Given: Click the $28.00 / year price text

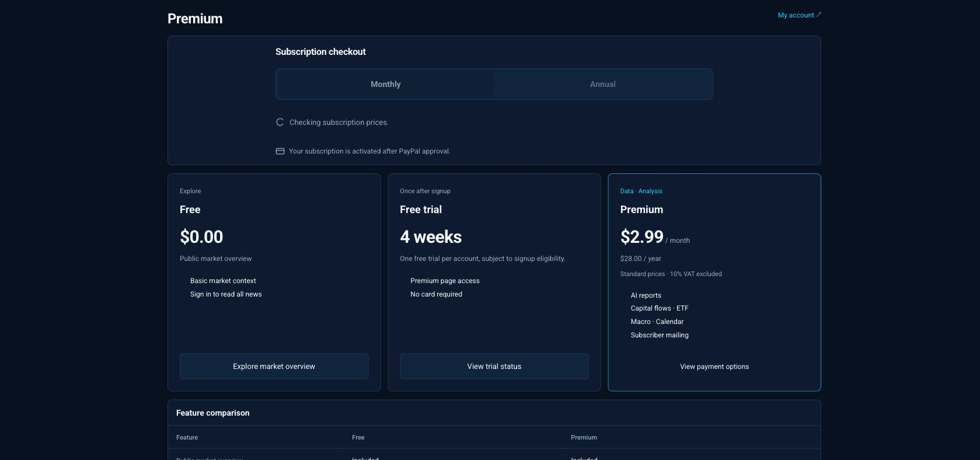Looking at the screenshot, I should click(x=641, y=259).
